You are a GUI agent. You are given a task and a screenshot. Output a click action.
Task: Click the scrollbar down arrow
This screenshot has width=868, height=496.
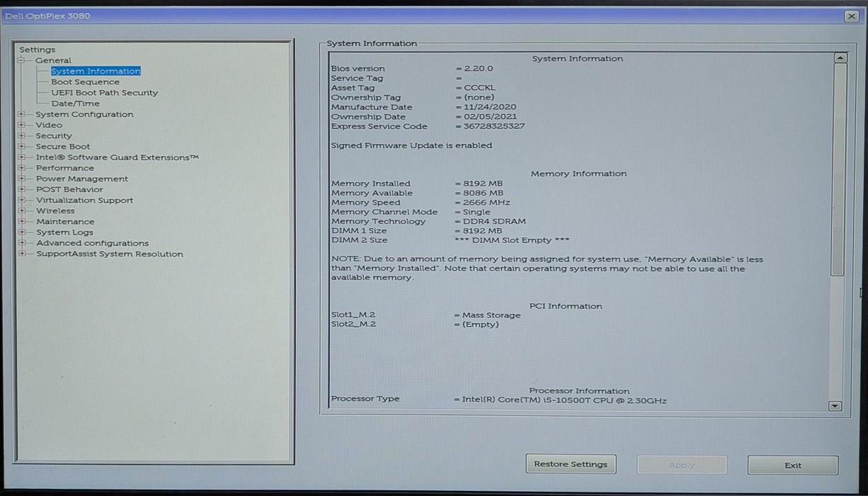[835, 406]
